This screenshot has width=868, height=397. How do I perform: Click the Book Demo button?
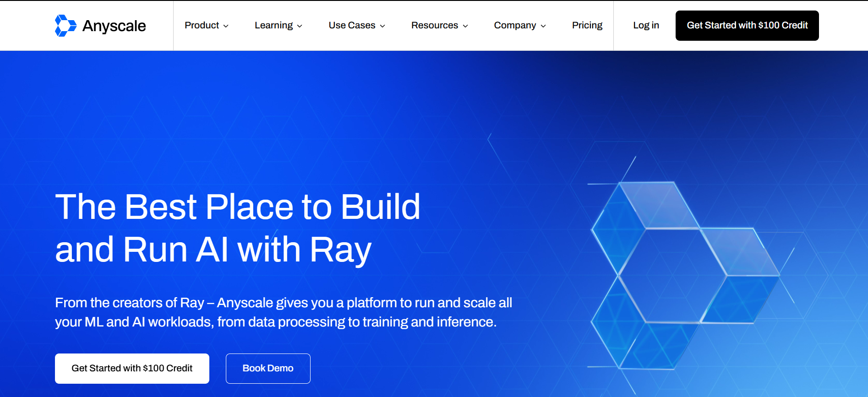point(268,368)
